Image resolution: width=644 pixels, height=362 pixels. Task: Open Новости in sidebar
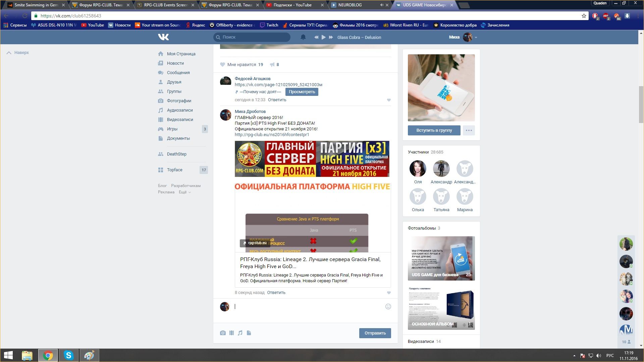(x=175, y=63)
